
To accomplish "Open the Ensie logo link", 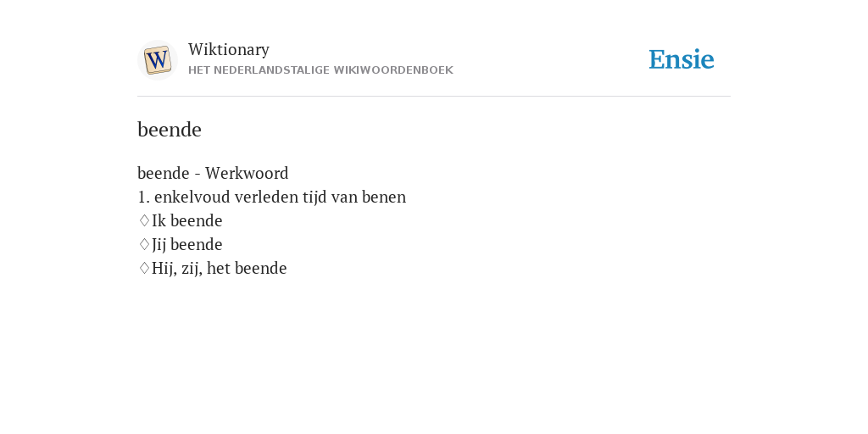I will pos(682,59).
